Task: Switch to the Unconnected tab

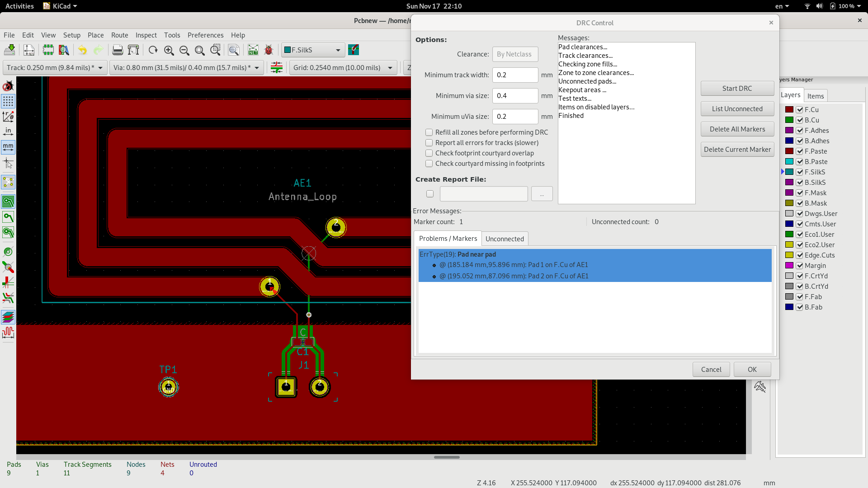Action: [505, 239]
